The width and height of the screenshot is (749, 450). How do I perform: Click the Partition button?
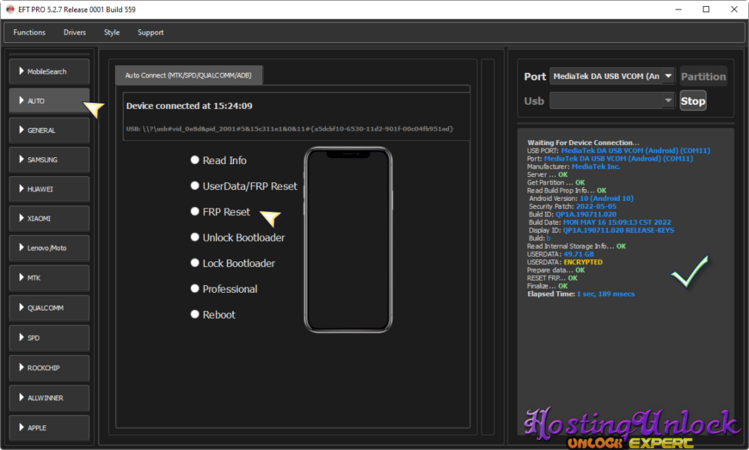[x=703, y=77]
